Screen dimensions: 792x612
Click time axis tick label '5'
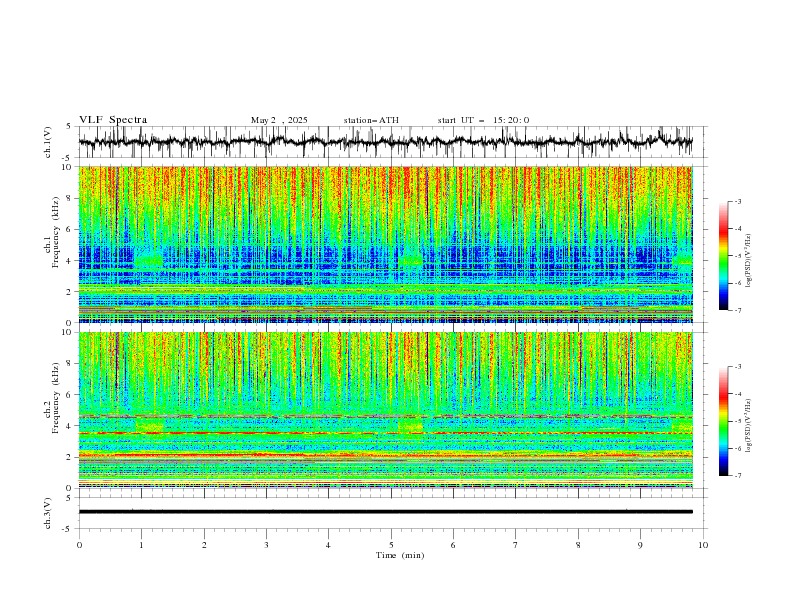[x=391, y=545]
